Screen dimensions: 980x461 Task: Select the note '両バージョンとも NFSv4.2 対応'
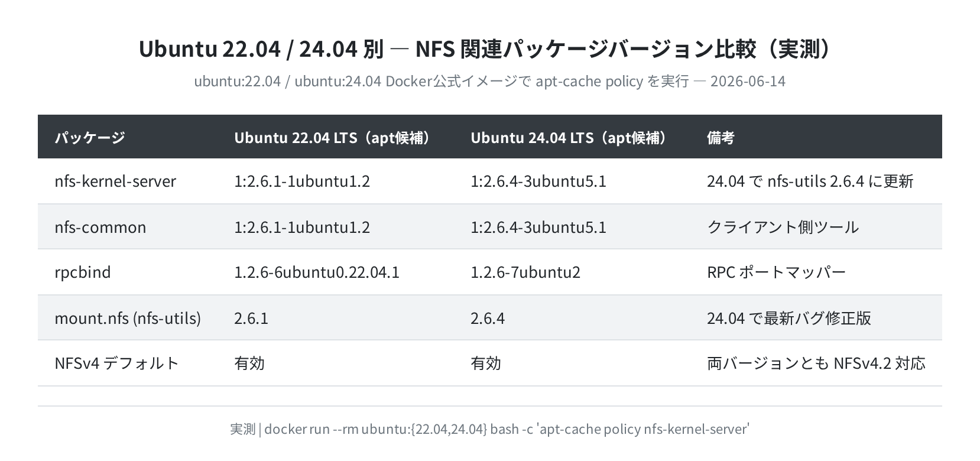(816, 363)
